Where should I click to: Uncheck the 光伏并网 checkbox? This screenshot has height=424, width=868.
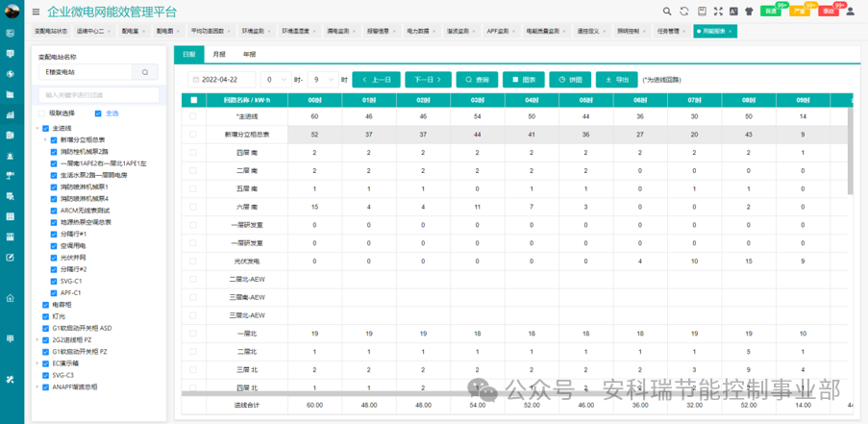(x=54, y=258)
